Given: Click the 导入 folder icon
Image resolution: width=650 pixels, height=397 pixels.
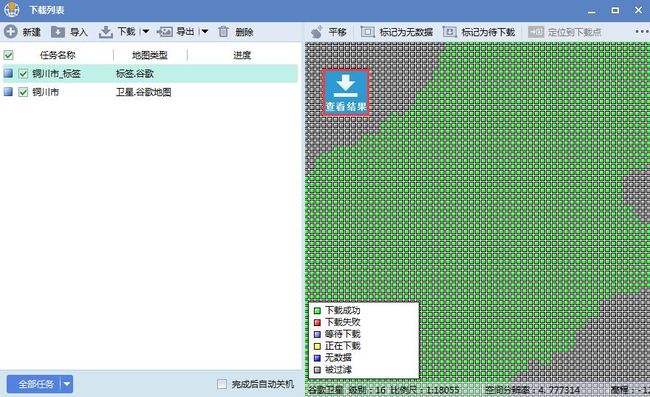Looking at the screenshot, I should tap(58, 32).
